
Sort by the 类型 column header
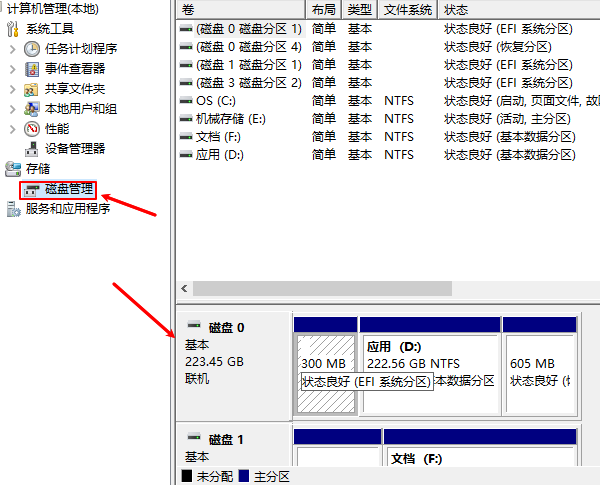pyautogui.click(x=360, y=10)
